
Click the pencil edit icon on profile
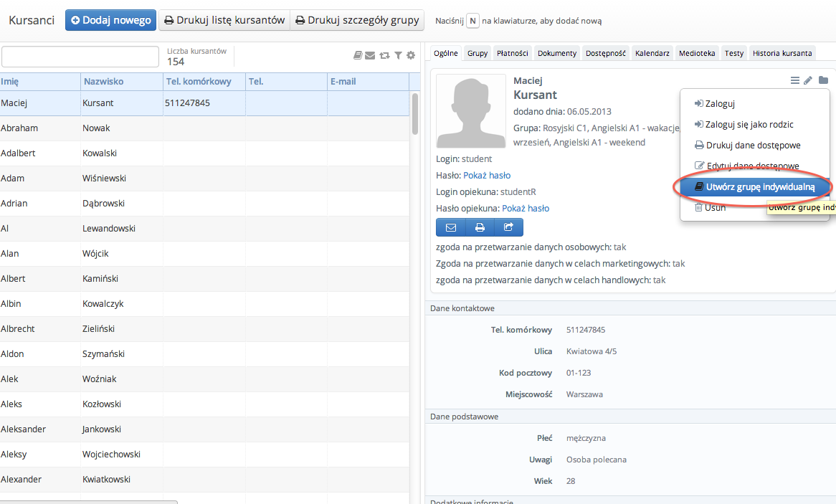pyautogui.click(x=808, y=81)
